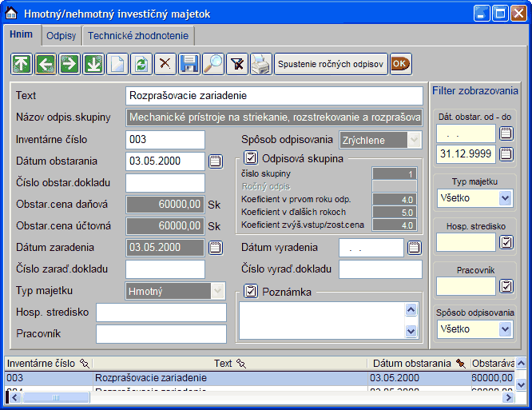532x410 pixels.
Task: Toggle the Poznámka checkbox
Action: point(251,291)
